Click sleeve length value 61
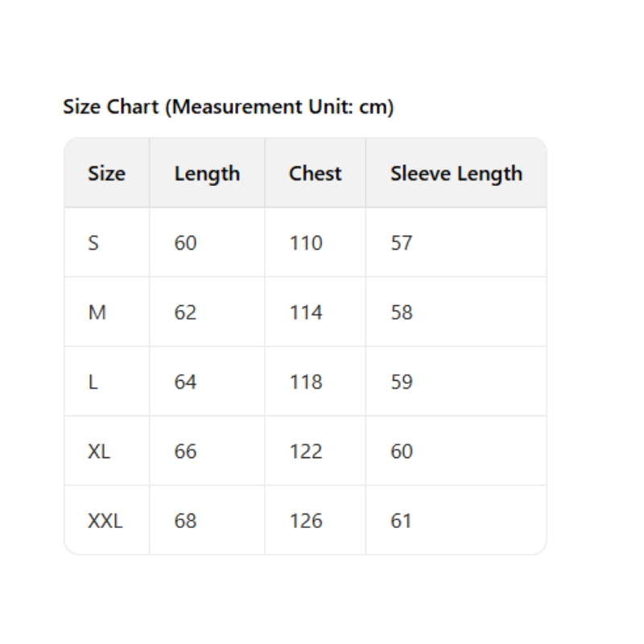Image resolution: width=644 pixels, height=644 pixels. pyautogui.click(x=401, y=521)
